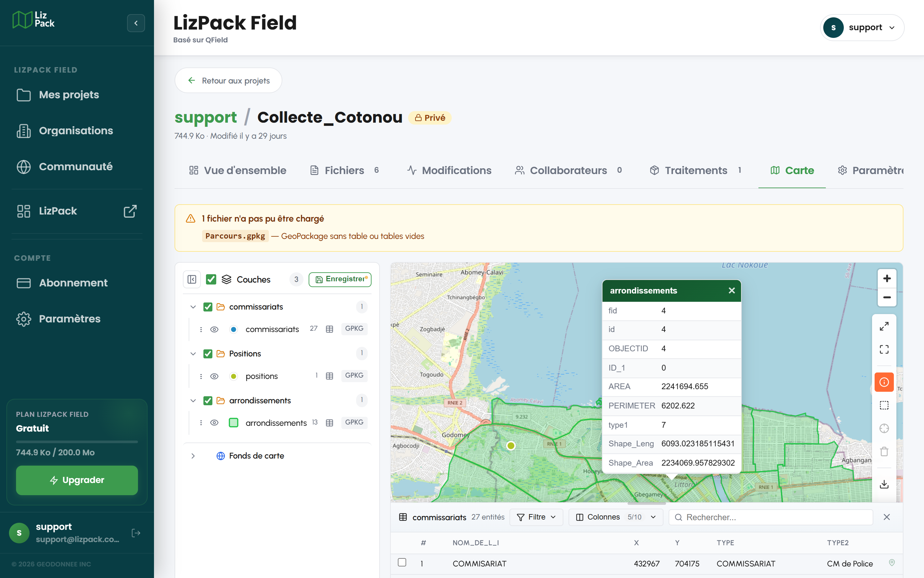Uncheck the arrondissements group checkbox

pos(208,401)
